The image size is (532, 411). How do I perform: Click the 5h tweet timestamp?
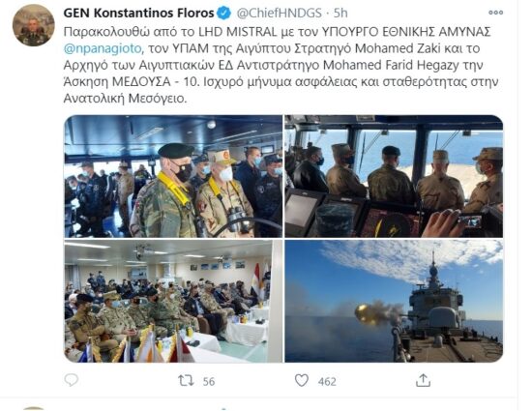click(x=340, y=14)
